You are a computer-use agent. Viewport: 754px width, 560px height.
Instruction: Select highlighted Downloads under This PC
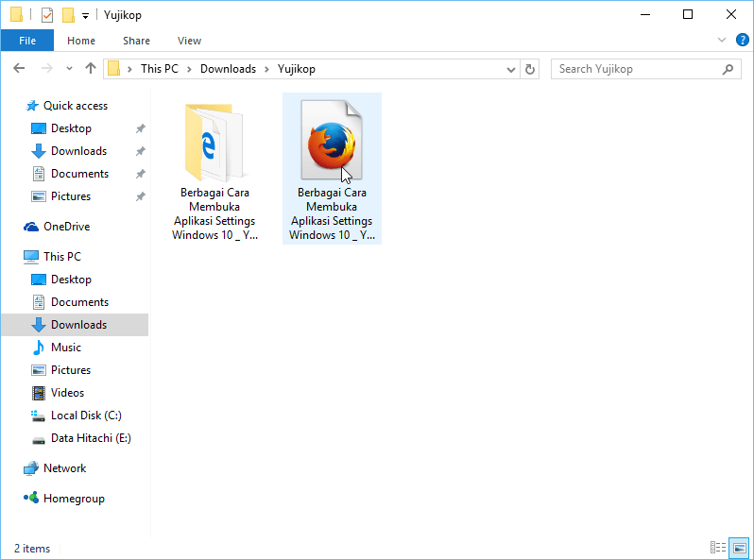tap(75, 325)
